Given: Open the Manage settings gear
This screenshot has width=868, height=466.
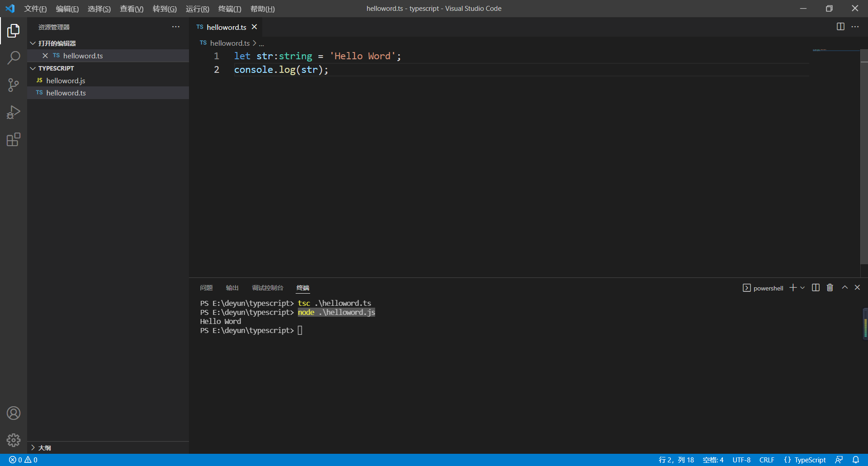Looking at the screenshot, I should coord(14,440).
